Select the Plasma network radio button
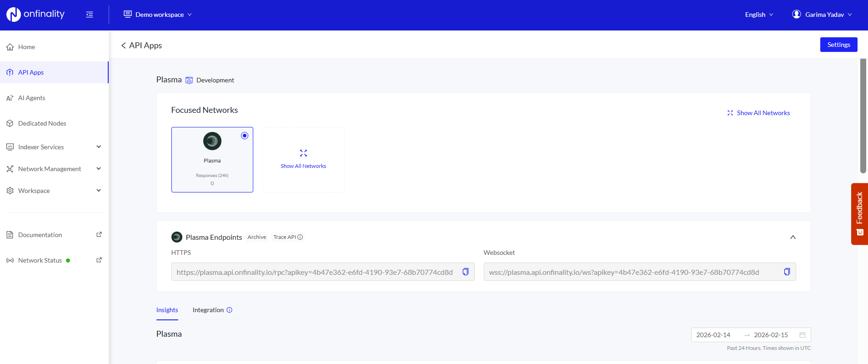 245,136
